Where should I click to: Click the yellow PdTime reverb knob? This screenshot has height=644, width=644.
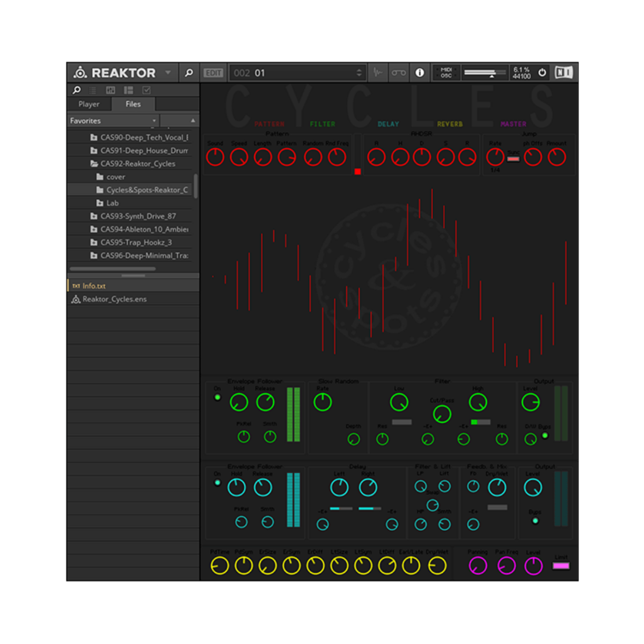219,566
